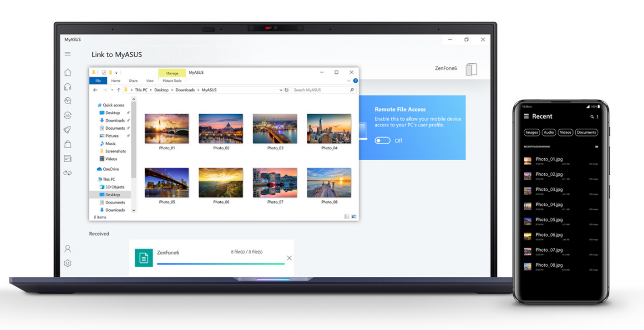Switch to the Home ribbon tab
Screen dimensions: 644x330
point(116,81)
